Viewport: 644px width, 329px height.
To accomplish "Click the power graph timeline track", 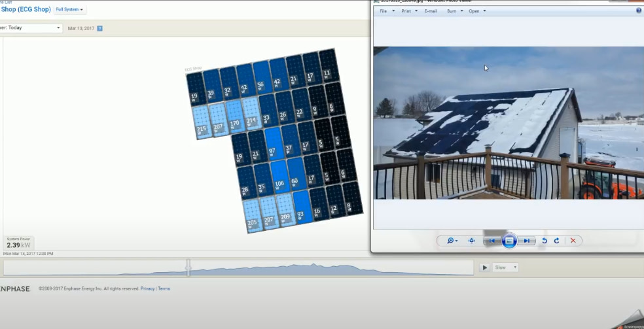I will pos(238,268).
